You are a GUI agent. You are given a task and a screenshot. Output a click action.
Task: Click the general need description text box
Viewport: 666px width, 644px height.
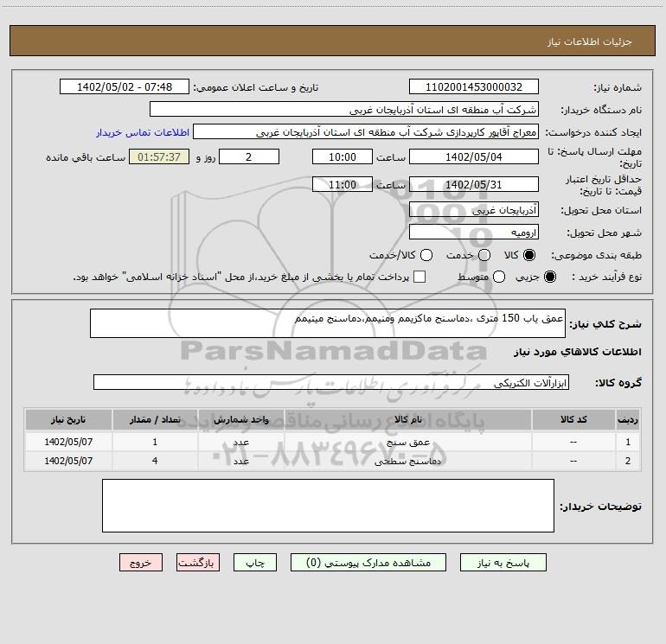[328, 323]
